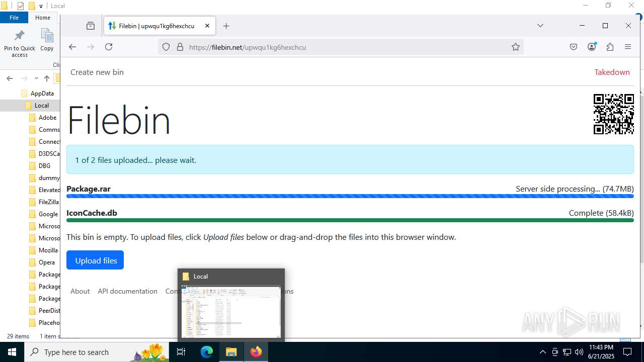Click File Explorer taskbar icon
The height and width of the screenshot is (362, 644).
[x=231, y=352]
